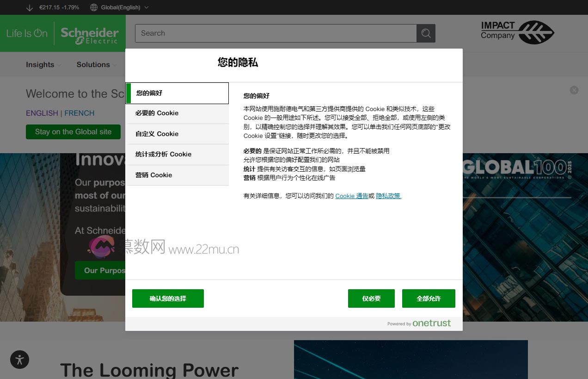Dismiss the welcome banner with the X icon

pyautogui.click(x=574, y=90)
